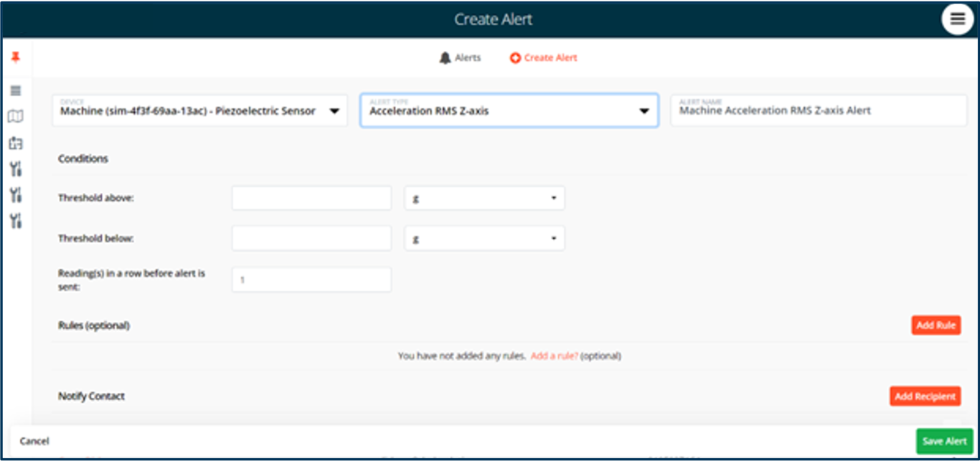Click the Add Recipient button
The height and width of the screenshot is (461, 980).
click(x=925, y=396)
